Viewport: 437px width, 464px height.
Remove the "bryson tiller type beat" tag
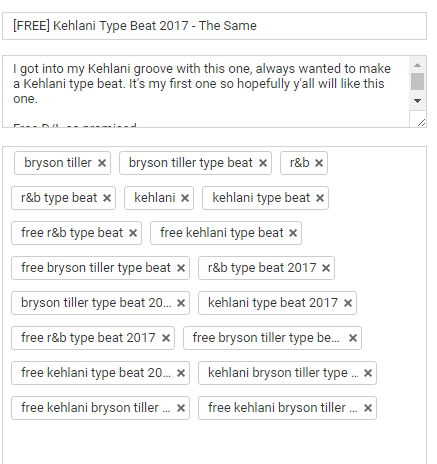(x=263, y=163)
